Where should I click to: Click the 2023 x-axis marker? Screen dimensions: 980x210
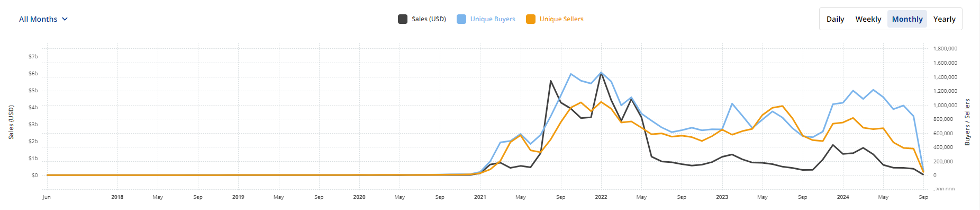click(722, 197)
